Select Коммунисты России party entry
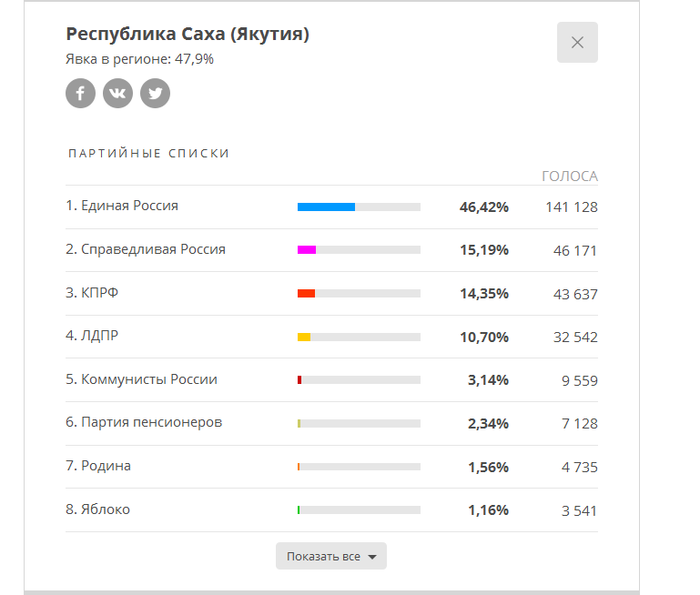The width and height of the screenshot is (700, 595). coord(141,379)
